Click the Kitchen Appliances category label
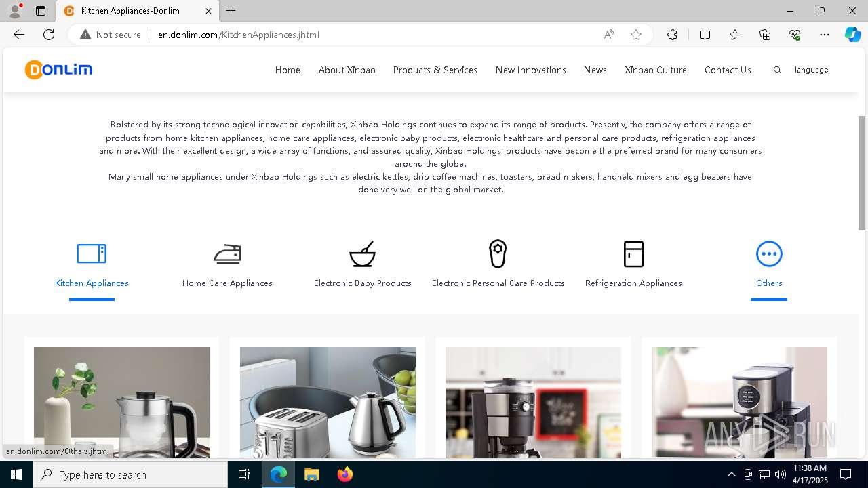868x488 pixels. [x=92, y=283]
